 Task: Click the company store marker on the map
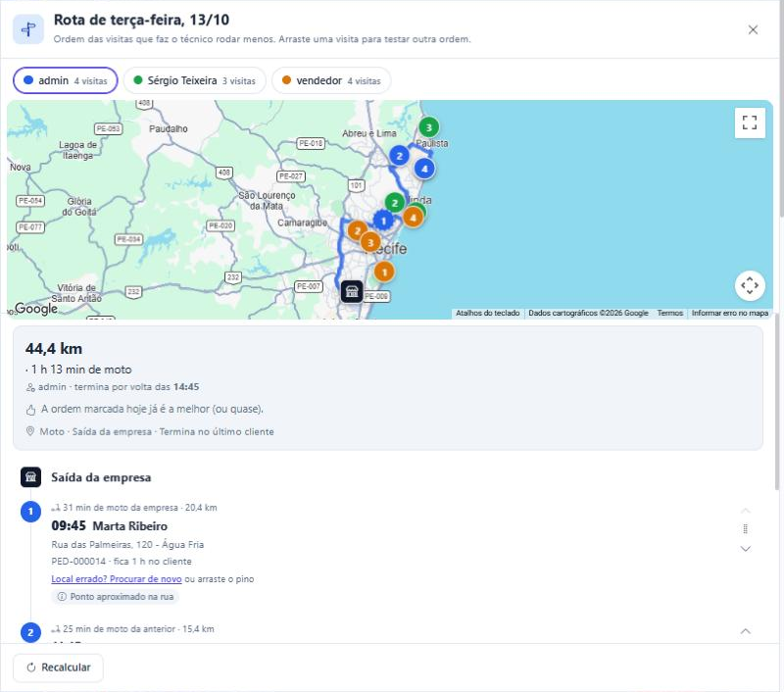(352, 291)
